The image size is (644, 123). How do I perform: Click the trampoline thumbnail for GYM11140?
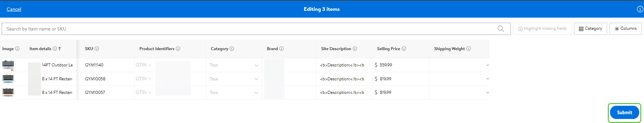coord(8,65)
